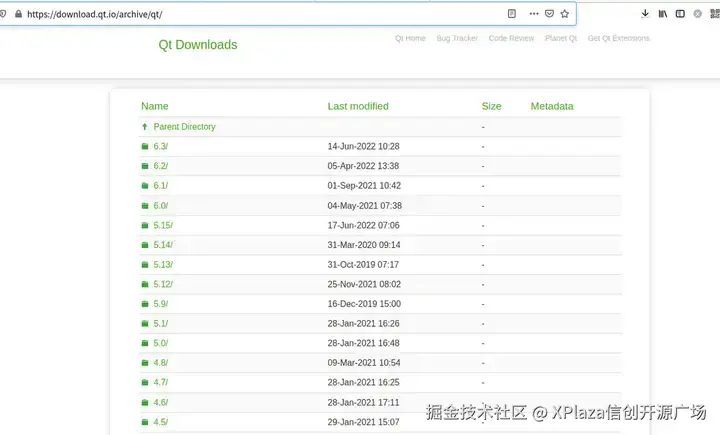Open page actions three-dot menu
Screen dimensions: 720x435
(534, 14)
